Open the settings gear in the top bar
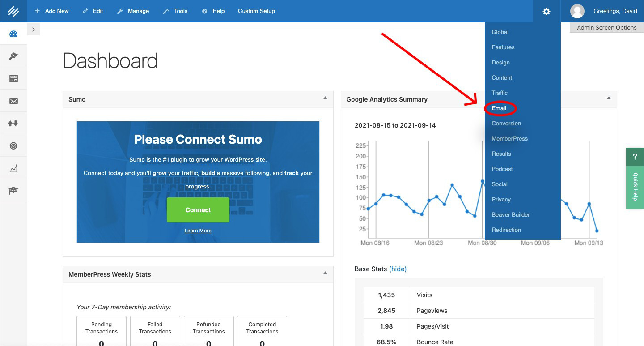 click(547, 11)
